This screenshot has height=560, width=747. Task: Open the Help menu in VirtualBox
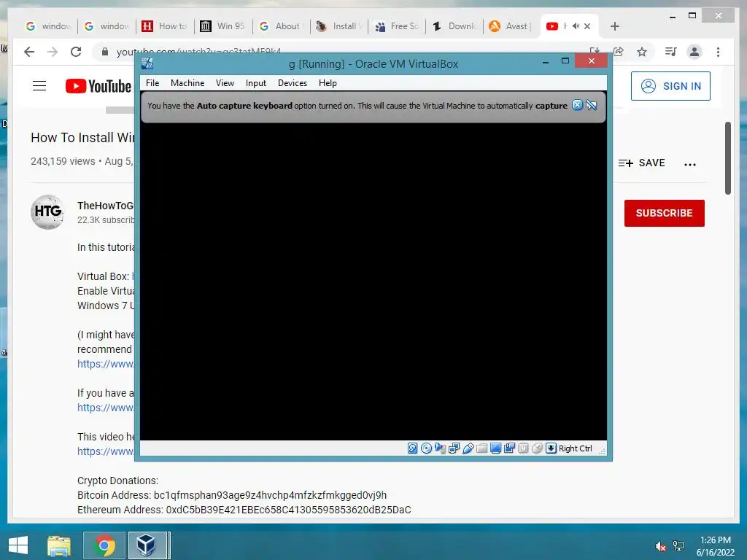point(328,83)
